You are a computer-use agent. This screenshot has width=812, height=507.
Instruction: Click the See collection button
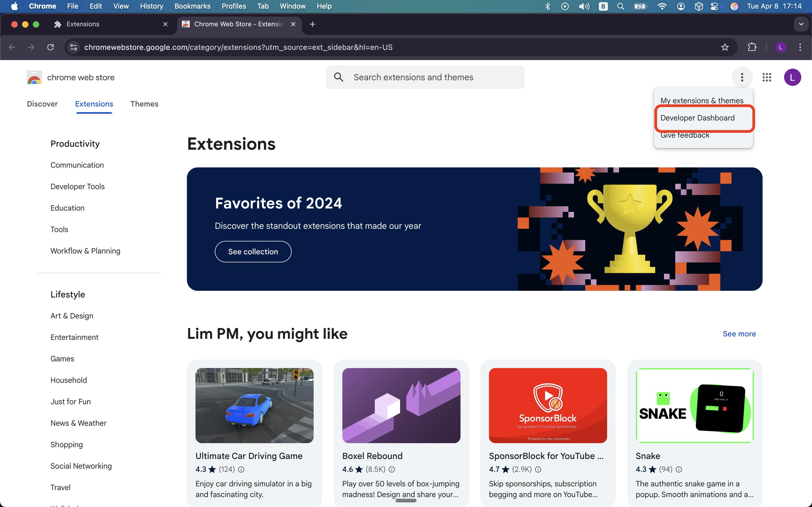[253, 252]
